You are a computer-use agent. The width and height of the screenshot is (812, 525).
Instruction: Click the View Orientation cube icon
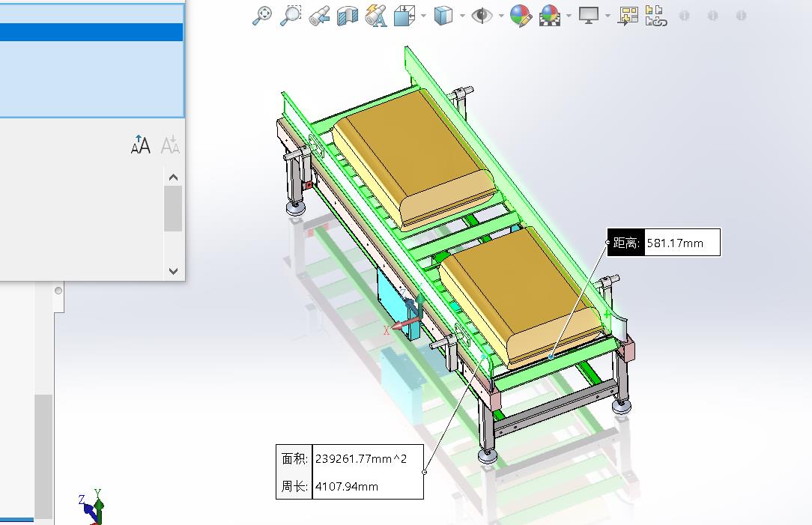pyautogui.click(x=405, y=16)
